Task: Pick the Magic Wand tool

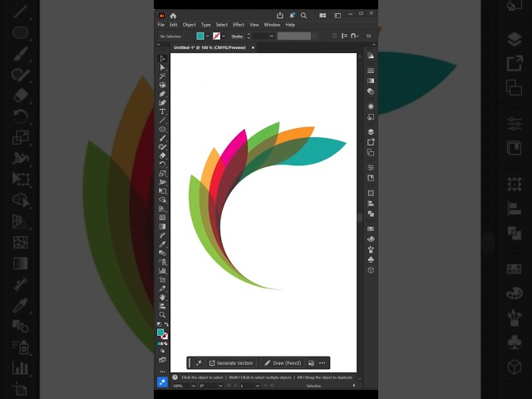Action: point(163,76)
